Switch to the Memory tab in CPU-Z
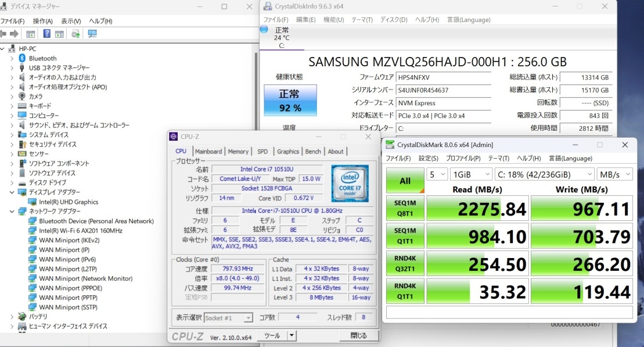This screenshot has width=644, height=347. [238, 151]
